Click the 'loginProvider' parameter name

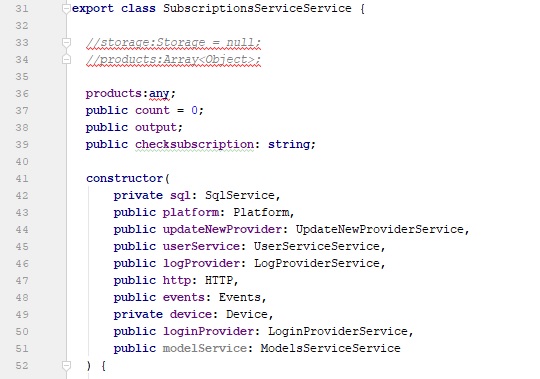coord(208,331)
